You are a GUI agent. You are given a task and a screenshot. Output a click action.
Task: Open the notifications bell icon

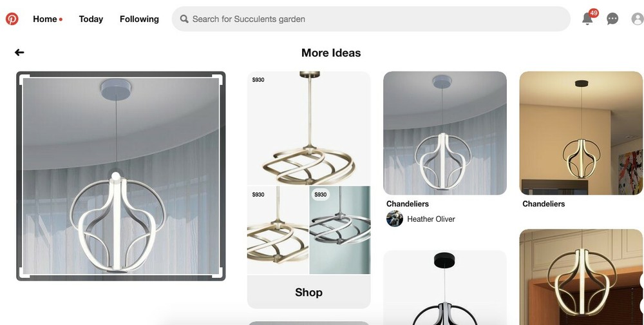click(x=588, y=19)
